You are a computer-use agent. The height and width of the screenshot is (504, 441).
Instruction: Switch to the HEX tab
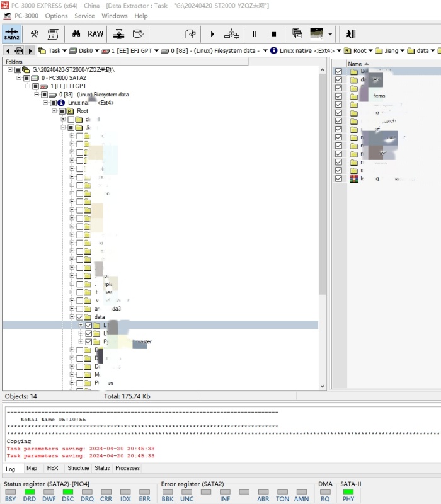coord(53,468)
